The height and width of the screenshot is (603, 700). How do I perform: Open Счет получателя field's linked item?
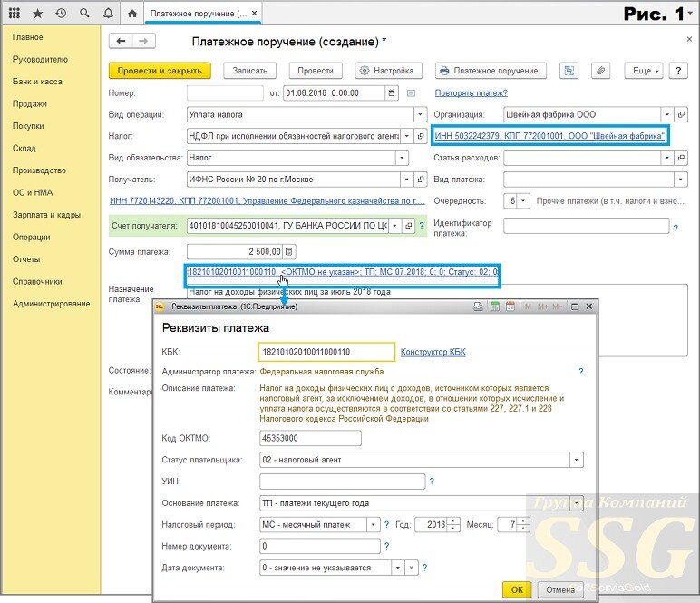[408, 226]
